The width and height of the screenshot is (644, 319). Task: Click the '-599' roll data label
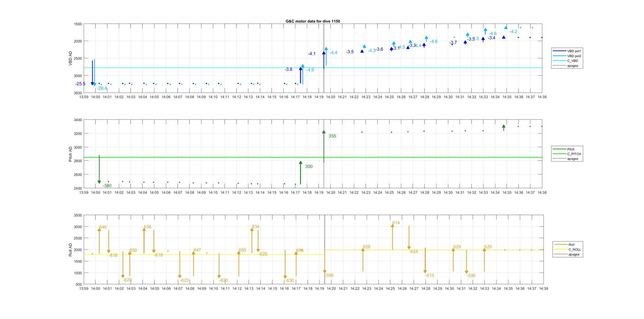471,276
